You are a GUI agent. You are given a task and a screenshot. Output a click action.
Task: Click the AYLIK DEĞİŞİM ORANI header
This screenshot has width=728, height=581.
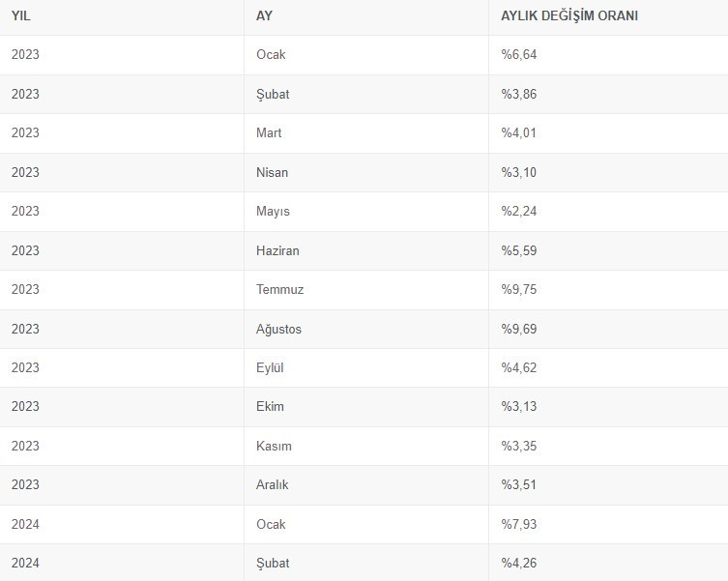(x=569, y=15)
